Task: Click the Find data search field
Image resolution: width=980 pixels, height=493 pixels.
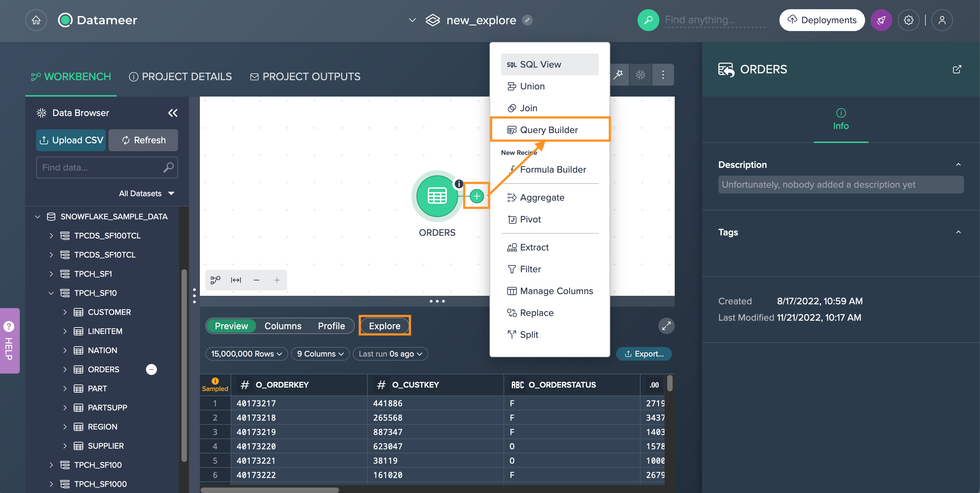Action: point(107,168)
